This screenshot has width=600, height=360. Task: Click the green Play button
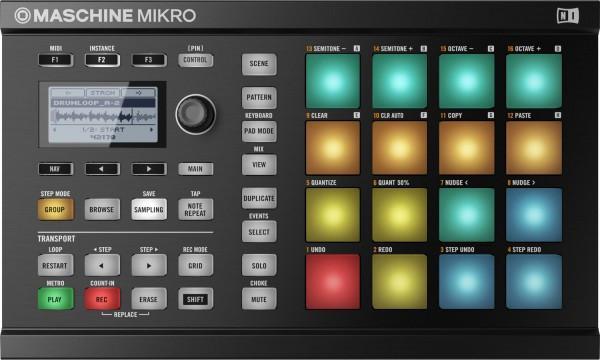pos(55,299)
